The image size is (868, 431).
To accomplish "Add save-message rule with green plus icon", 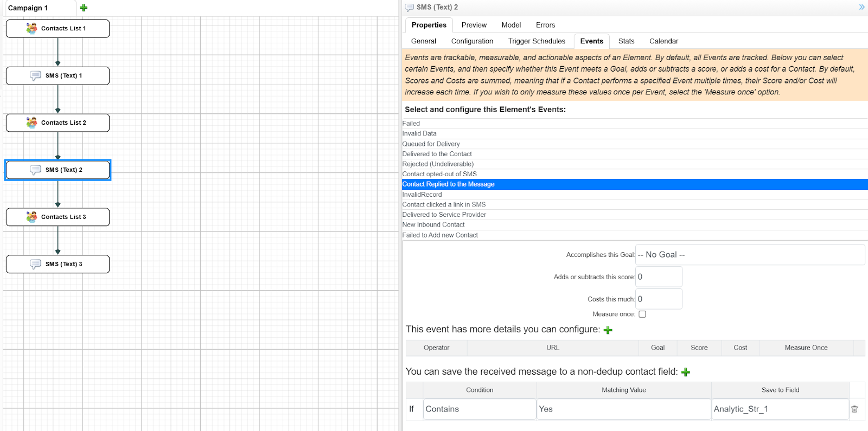I will tap(686, 372).
